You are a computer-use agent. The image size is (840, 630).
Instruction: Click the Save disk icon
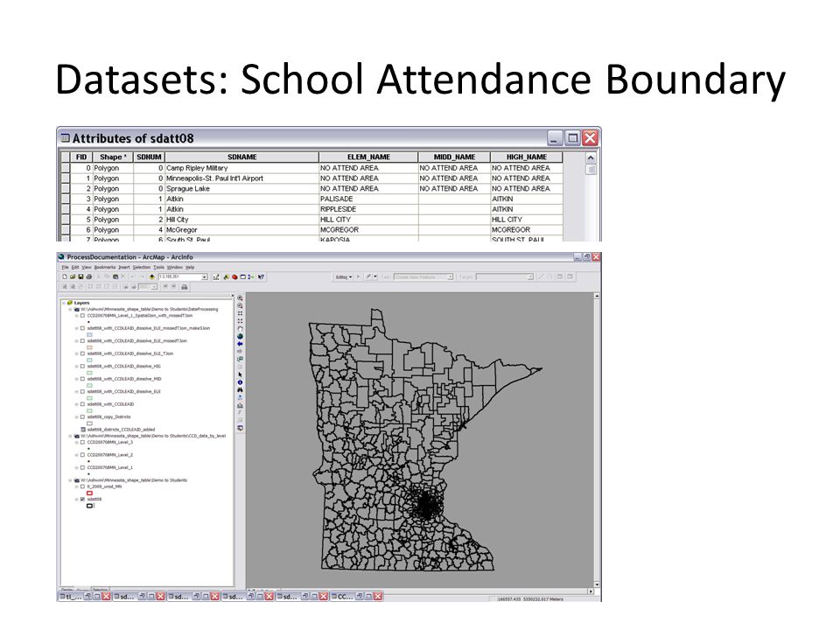coord(80,277)
